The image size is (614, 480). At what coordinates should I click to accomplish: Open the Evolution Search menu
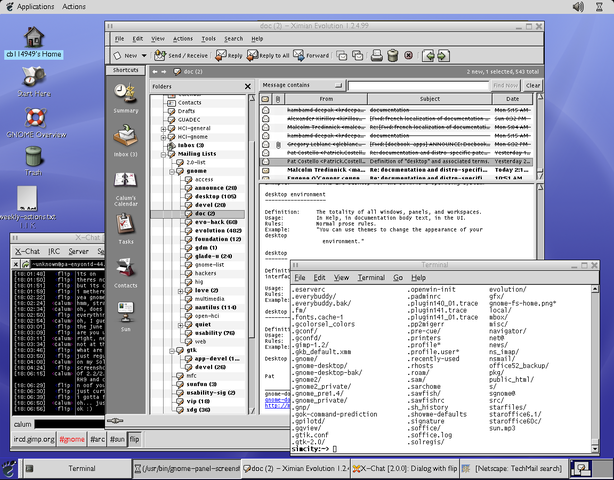click(x=233, y=38)
